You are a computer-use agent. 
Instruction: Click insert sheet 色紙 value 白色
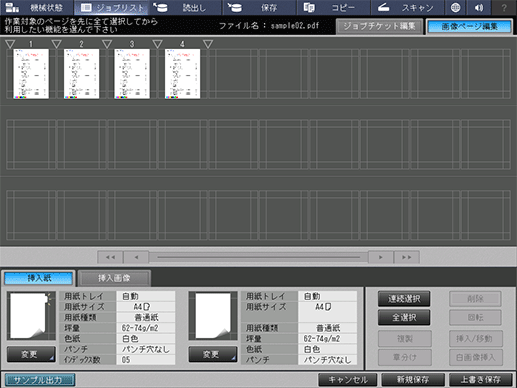(328, 349)
